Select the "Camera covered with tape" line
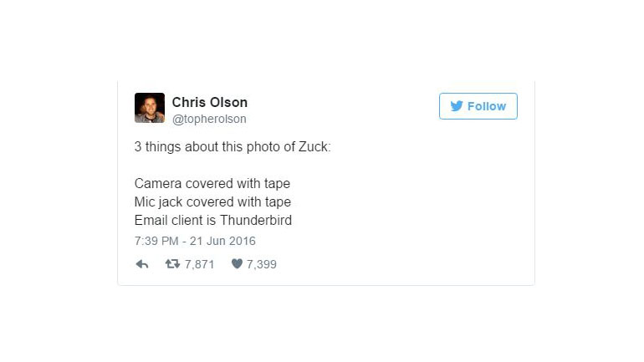Screen dimensions: 644x362 point(212,184)
